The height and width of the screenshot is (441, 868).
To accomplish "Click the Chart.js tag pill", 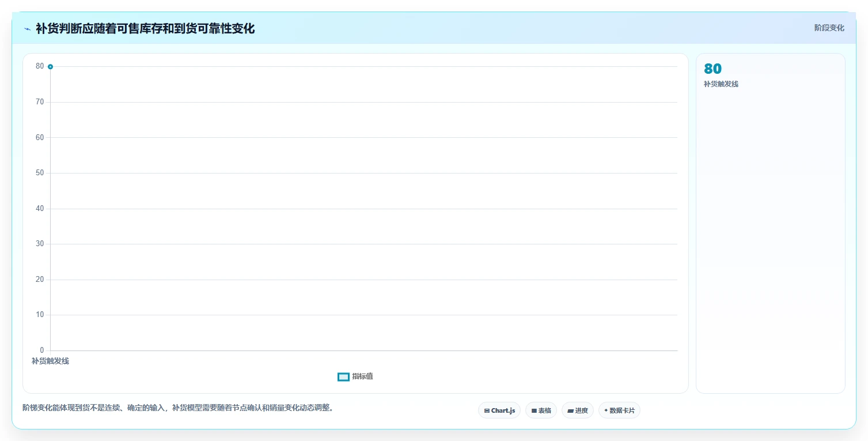I will pyautogui.click(x=499, y=410).
